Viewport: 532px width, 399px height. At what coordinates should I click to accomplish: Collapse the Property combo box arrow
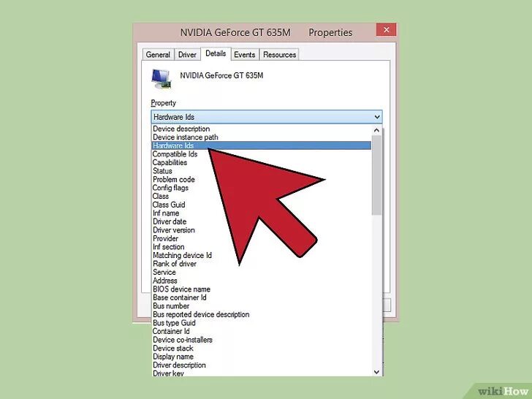click(377, 117)
